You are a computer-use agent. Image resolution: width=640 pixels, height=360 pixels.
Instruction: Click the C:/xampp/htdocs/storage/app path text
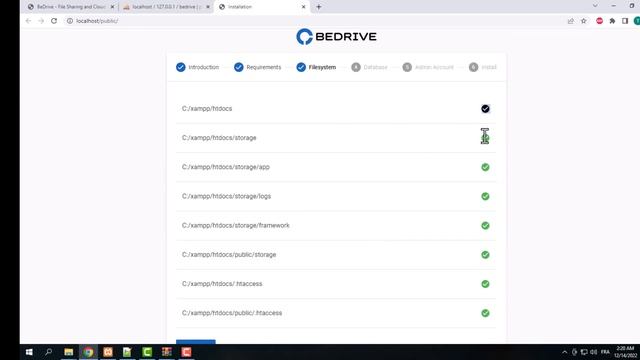click(x=226, y=167)
